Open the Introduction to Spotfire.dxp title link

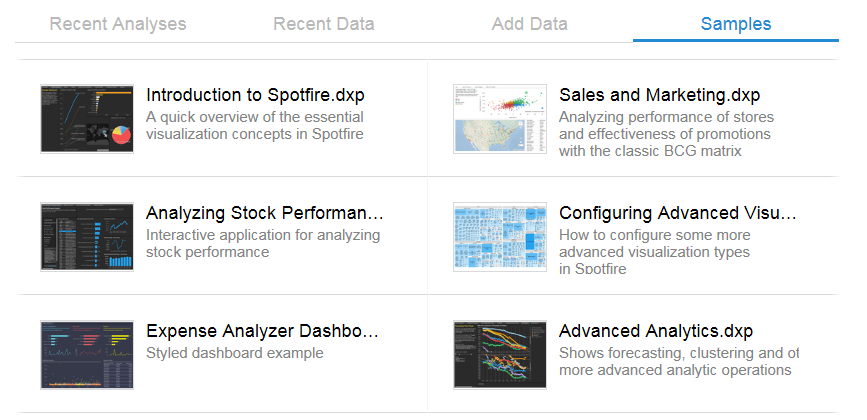pos(255,95)
